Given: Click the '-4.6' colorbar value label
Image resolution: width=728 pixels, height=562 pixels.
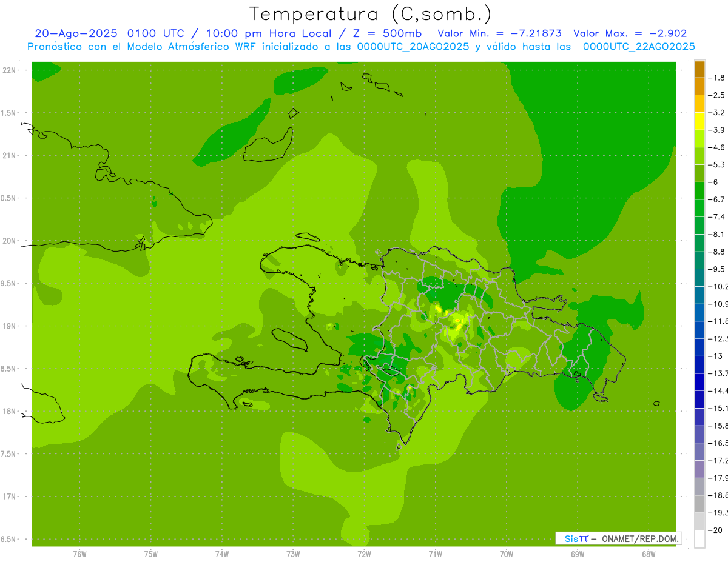Looking at the screenshot, I should click(x=718, y=147).
